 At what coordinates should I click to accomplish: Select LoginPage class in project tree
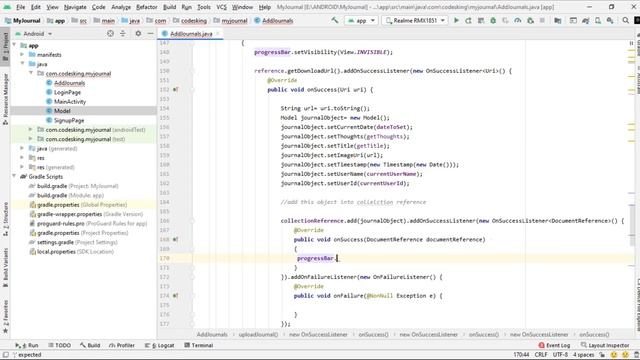67,92
